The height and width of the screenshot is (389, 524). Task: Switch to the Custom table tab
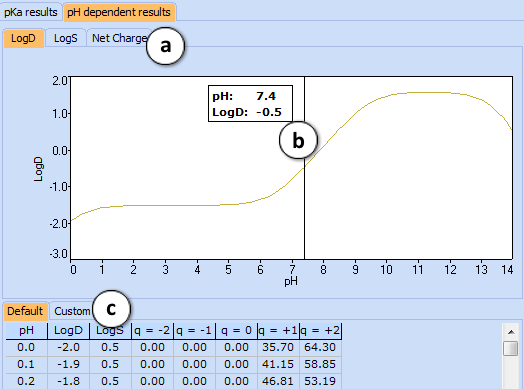point(72,311)
